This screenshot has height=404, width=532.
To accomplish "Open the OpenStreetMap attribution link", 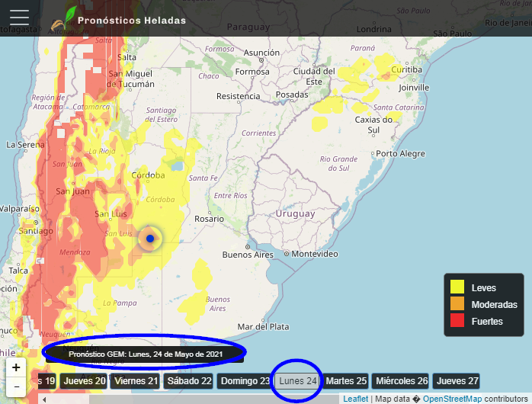I will (452, 399).
